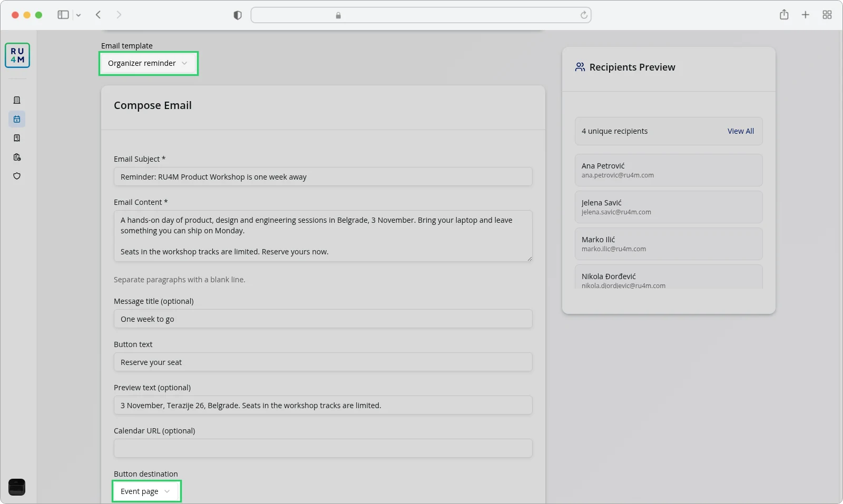Focus the Message title field
The height and width of the screenshot is (504, 843).
tap(323, 319)
